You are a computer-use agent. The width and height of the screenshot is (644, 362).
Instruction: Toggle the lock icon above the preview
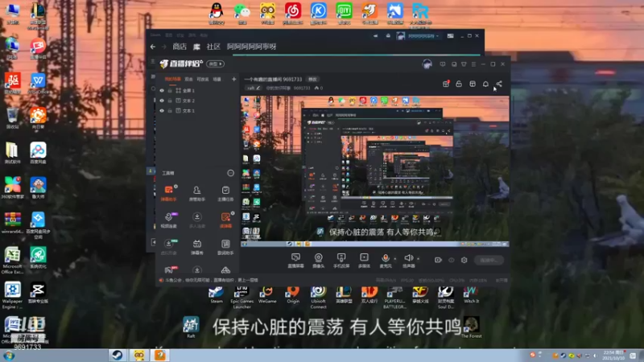tap(459, 84)
